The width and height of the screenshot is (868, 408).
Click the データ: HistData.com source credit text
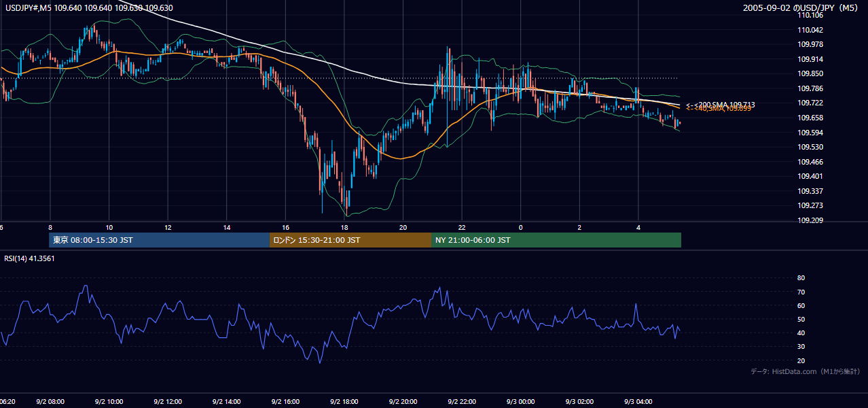click(806, 371)
